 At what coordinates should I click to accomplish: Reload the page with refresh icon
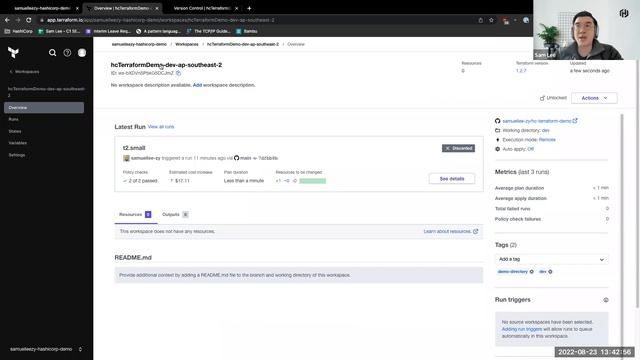click(29, 20)
